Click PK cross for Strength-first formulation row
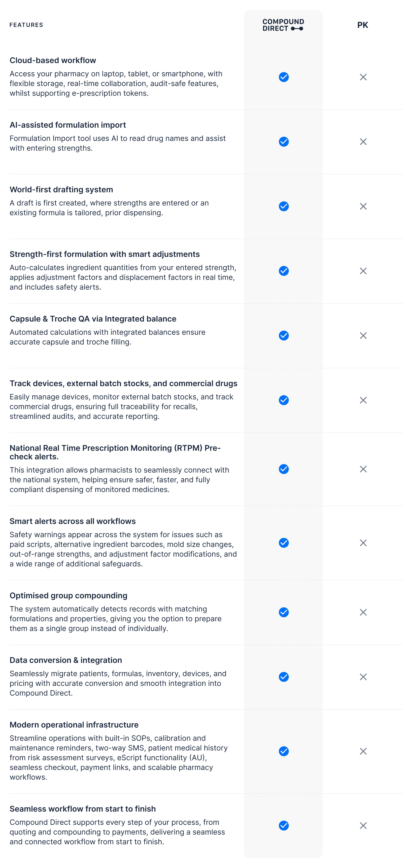 [x=363, y=271]
